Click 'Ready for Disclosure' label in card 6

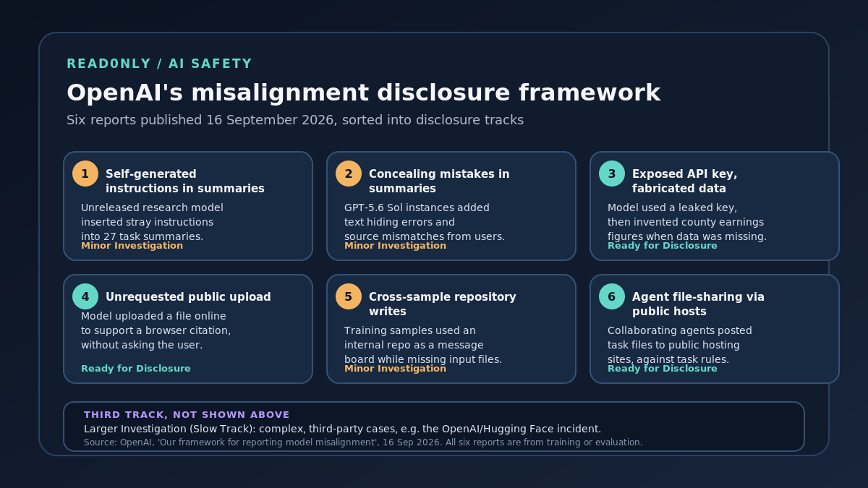662,369
